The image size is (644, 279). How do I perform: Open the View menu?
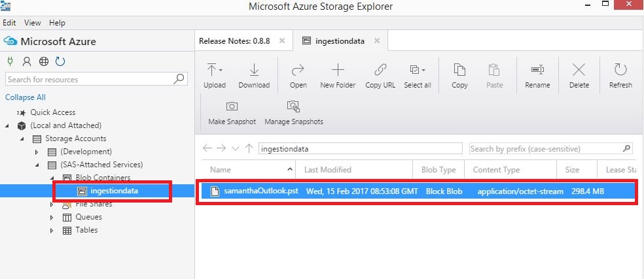(x=33, y=23)
